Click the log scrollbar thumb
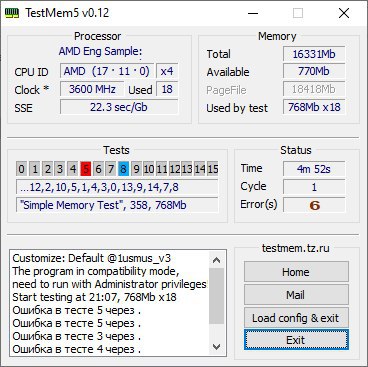 click(217, 296)
